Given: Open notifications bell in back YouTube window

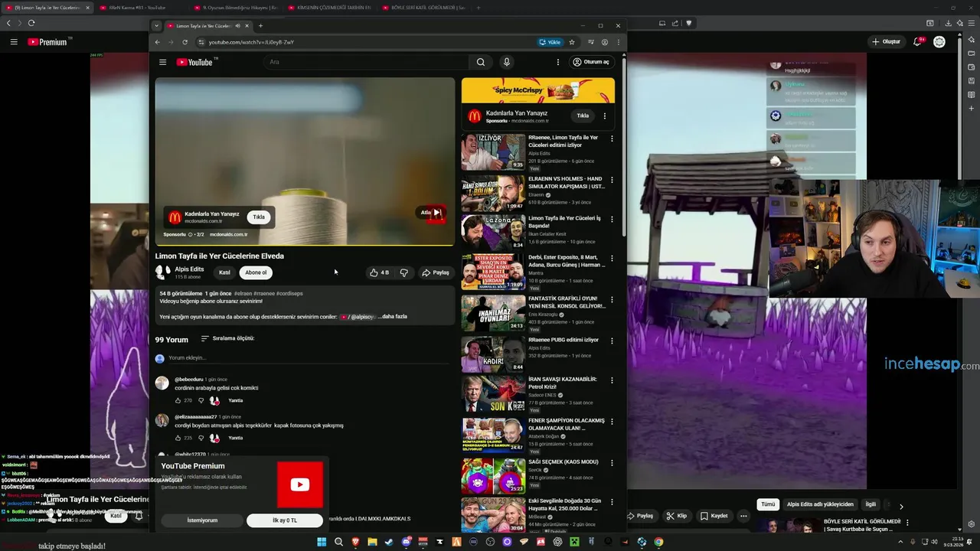Looking at the screenshot, I should [918, 41].
